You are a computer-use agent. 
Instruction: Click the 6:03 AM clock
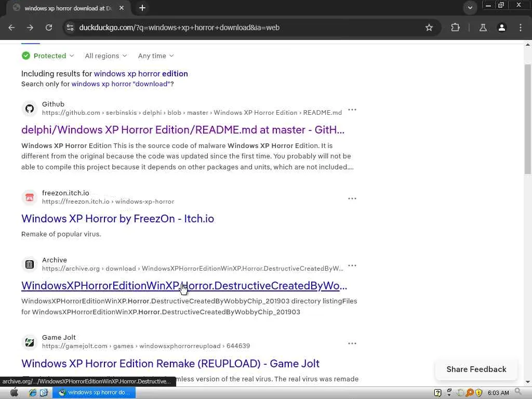pyautogui.click(x=498, y=393)
